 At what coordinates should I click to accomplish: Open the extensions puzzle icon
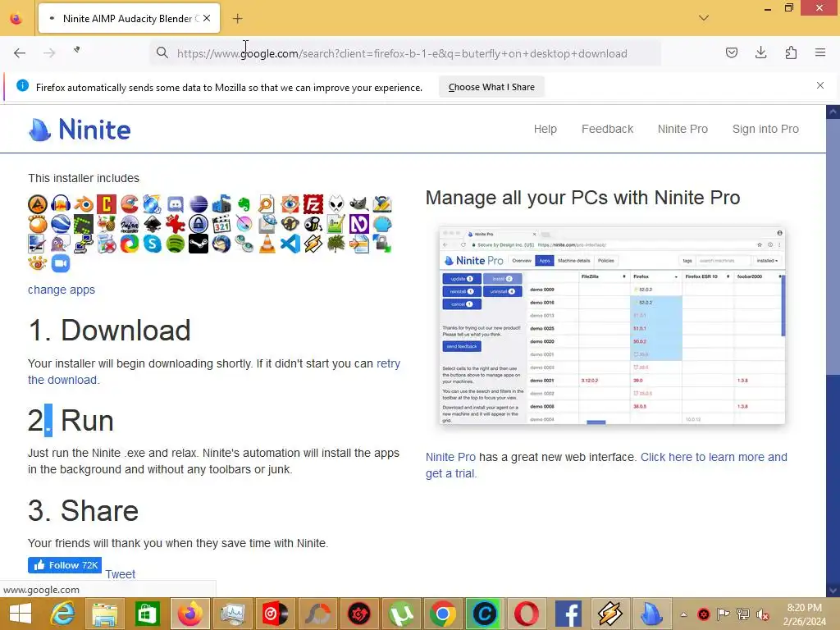coord(791,52)
